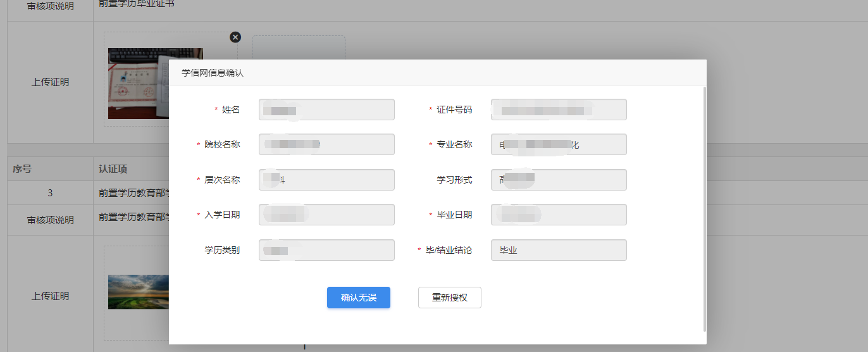This screenshot has width=868, height=352.
Task: Click the 专业名称 text box
Action: click(558, 144)
